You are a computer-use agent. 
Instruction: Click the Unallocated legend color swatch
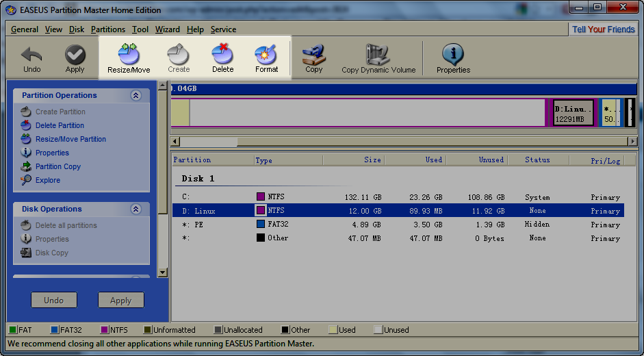[218, 330]
